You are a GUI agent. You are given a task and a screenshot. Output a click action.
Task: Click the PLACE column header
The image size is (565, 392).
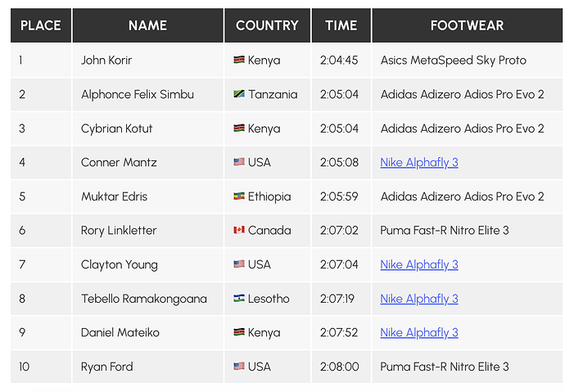click(x=41, y=25)
